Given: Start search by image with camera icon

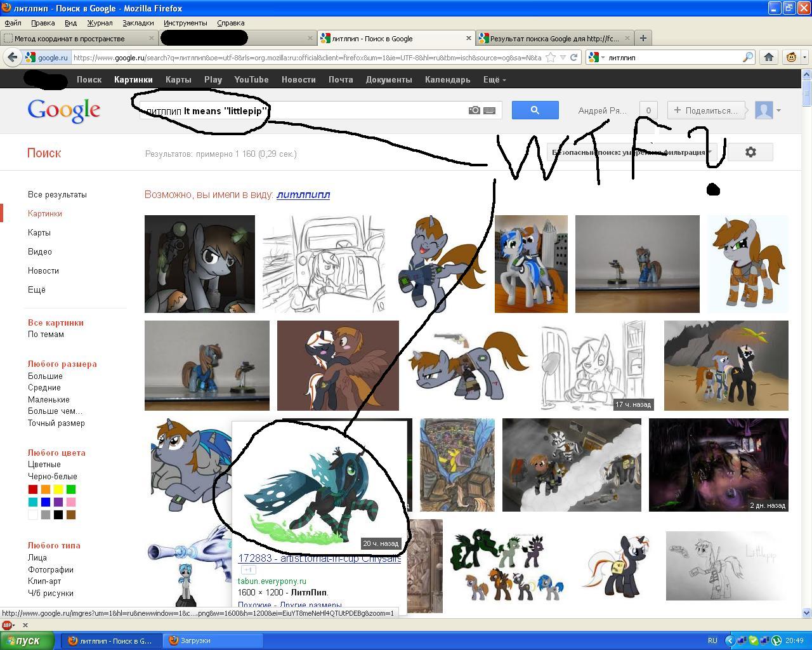Looking at the screenshot, I should click(x=474, y=110).
